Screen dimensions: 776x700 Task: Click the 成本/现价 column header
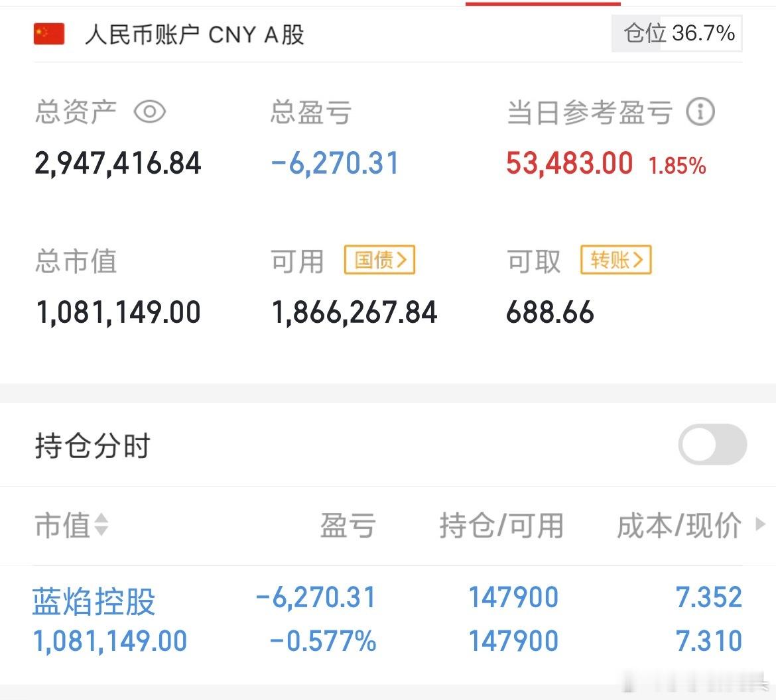(679, 526)
